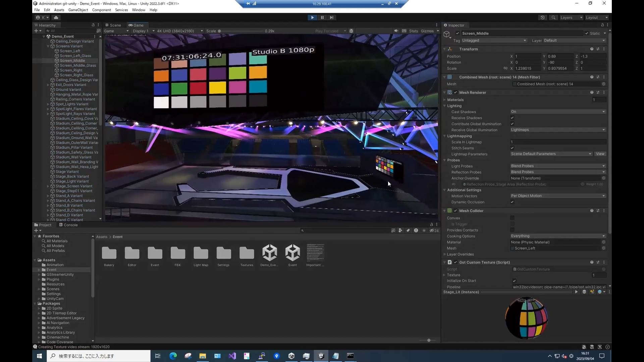The width and height of the screenshot is (644, 362).
Task: Open the Undo History icon
Action: 542,17
